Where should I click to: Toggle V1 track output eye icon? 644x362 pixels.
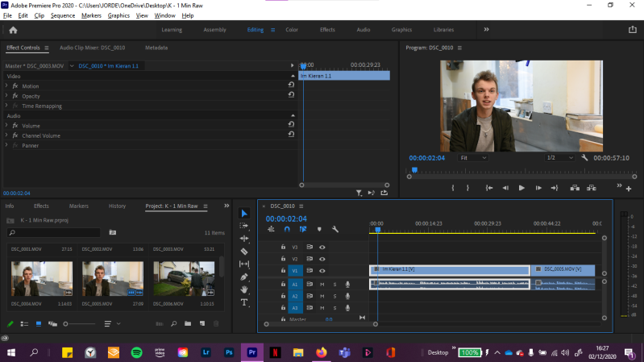(322, 270)
